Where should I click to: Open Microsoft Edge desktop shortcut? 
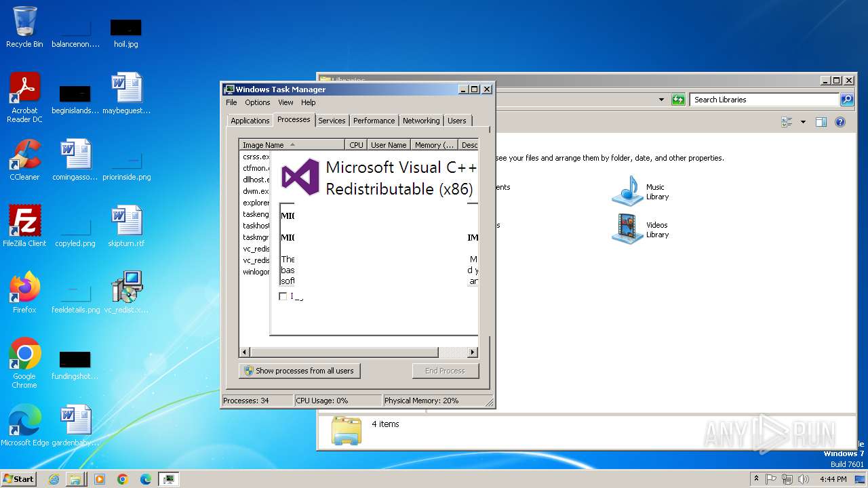[x=24, y=426]
